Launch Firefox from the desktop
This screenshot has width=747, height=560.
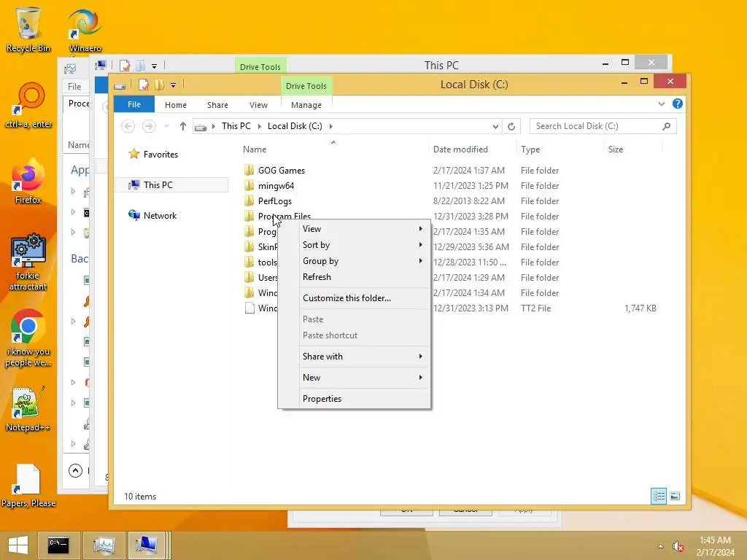[x=28, y=182]
